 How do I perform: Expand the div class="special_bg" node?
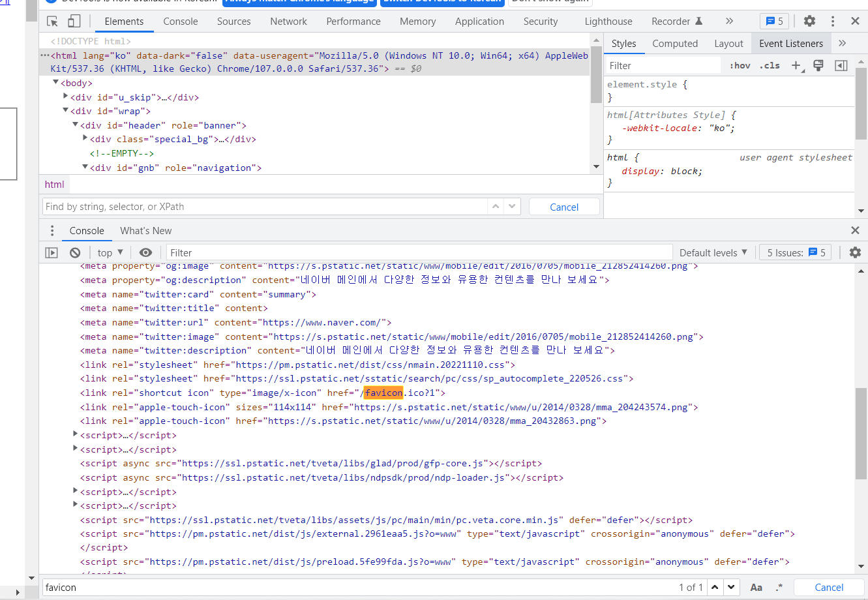coord(85,138)
